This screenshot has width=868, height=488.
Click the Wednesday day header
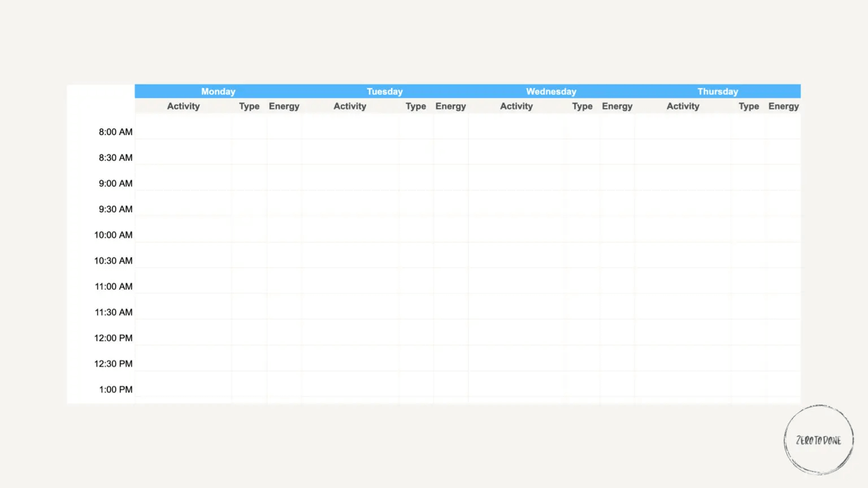(551, 91)
